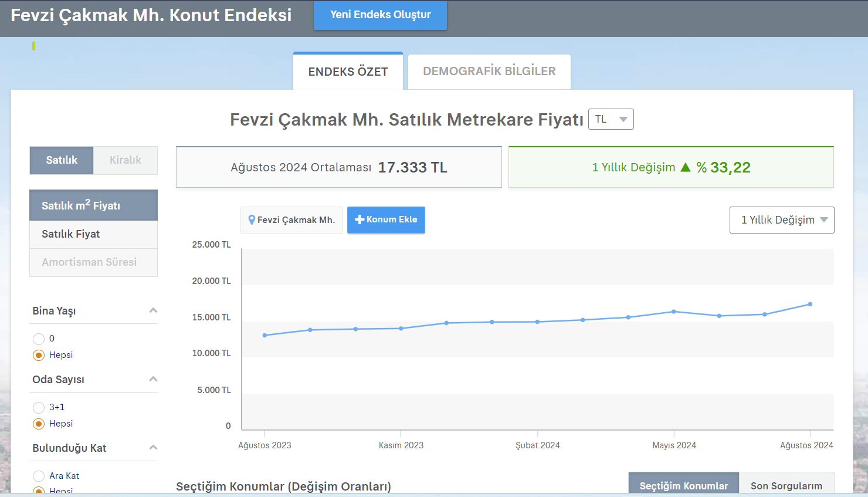The image size is (868, 497).
Task: Click the Fevzi Çakmak Mh. location chip
Action: (291, 220)
